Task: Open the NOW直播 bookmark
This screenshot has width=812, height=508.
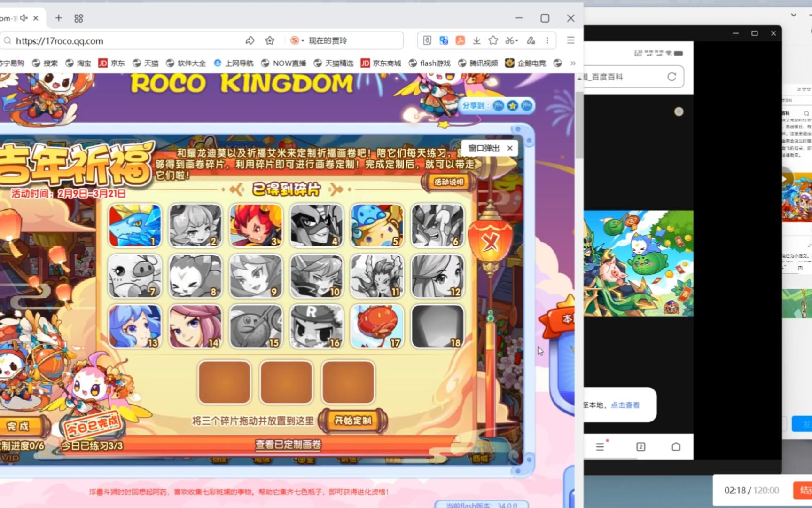Action: [283, 63]
